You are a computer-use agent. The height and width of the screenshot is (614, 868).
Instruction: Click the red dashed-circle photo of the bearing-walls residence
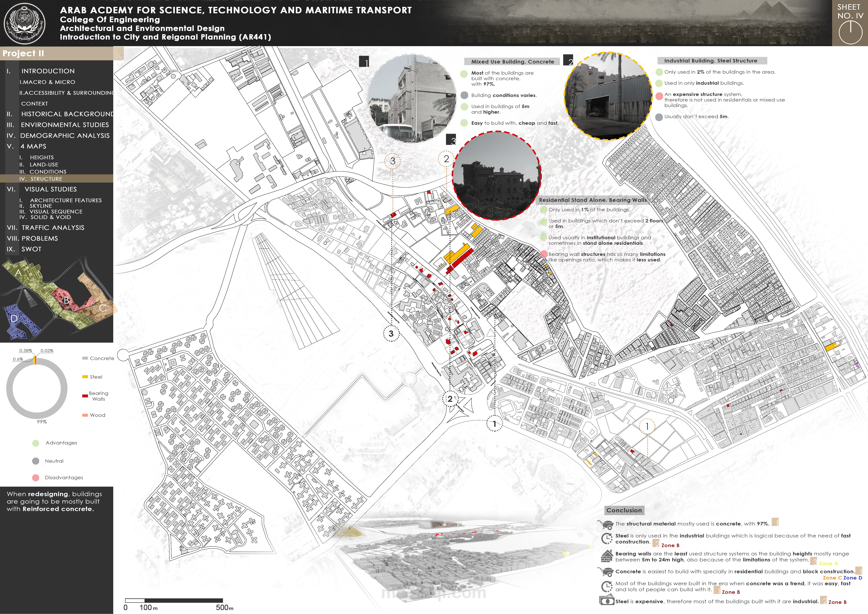pyautogui.click(x=496, y=175)
